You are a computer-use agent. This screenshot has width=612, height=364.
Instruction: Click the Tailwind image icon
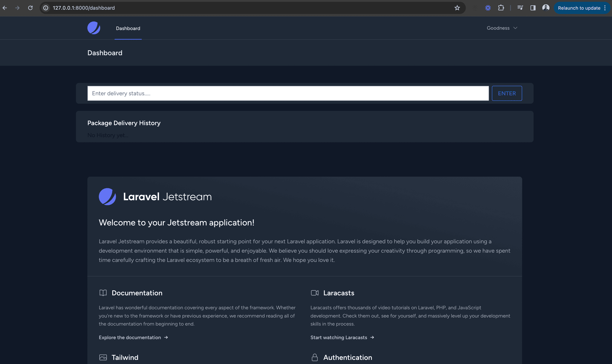[x=103, y=357]
